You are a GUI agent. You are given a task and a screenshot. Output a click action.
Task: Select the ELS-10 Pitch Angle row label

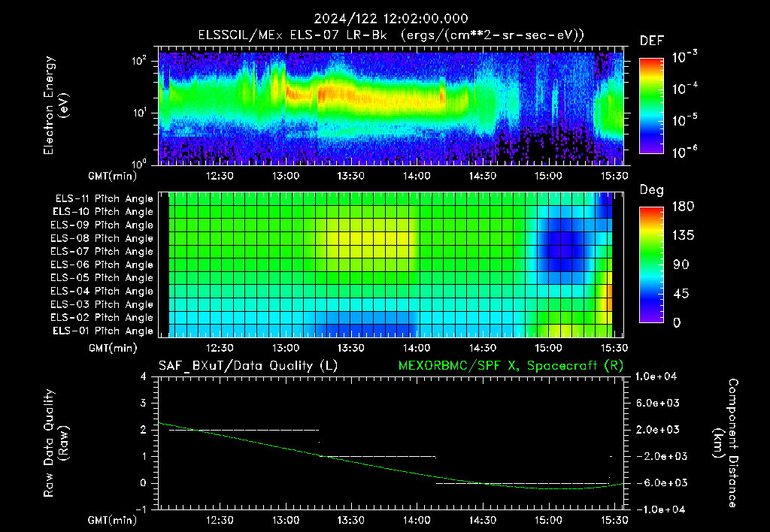[x=103, y=212]
